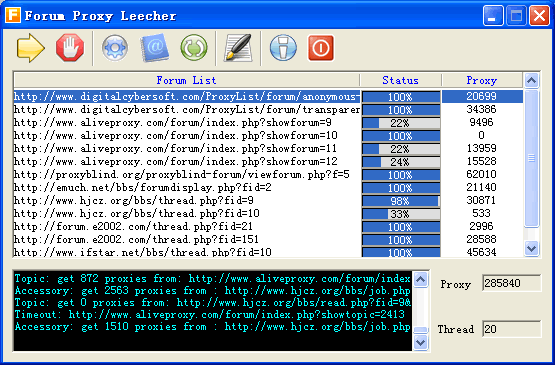Click the red stop hand icon
This screenshot has width=555, height=365.
click(x=70, y=48)
